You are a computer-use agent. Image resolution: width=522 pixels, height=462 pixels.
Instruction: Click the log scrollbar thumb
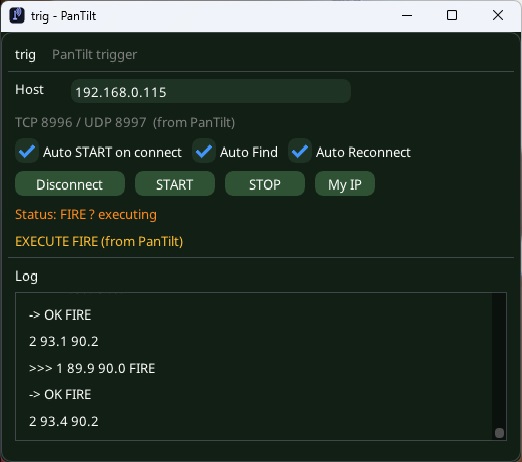[499, 433]
